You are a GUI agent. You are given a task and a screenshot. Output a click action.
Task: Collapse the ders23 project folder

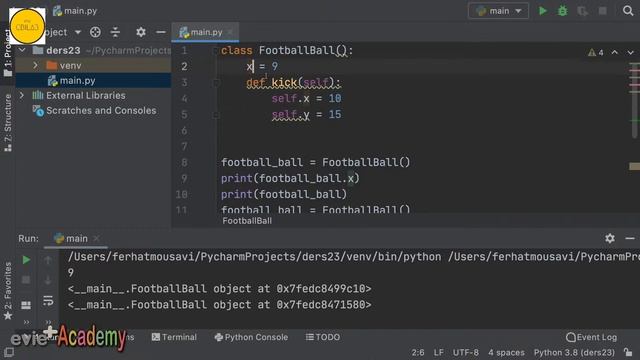point(22,50)
